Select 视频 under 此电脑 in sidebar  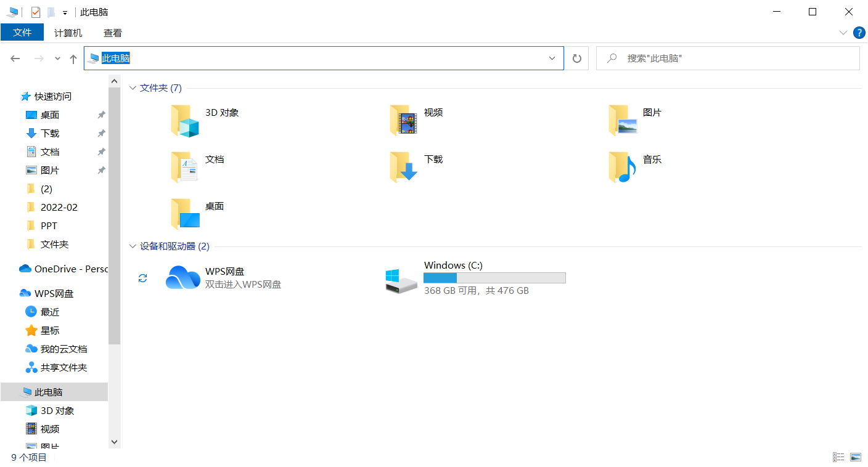pyautogui.click(x=50, y=429)
